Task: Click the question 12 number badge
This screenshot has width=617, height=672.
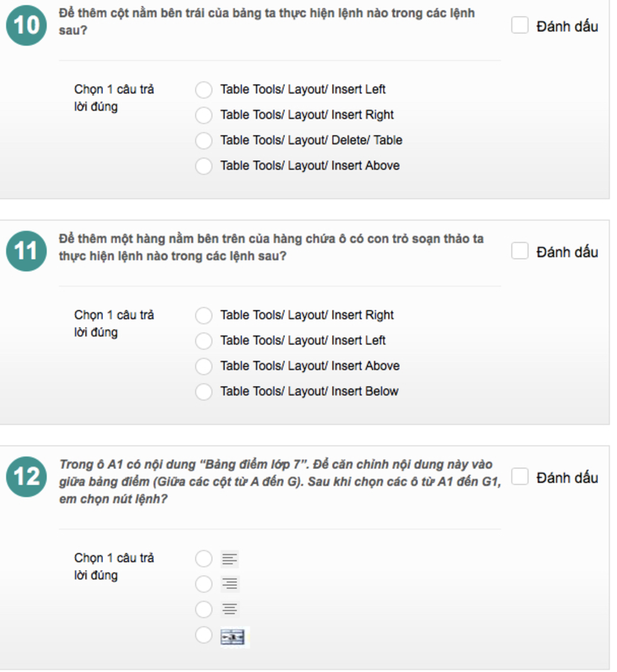Action: (26, 477)
